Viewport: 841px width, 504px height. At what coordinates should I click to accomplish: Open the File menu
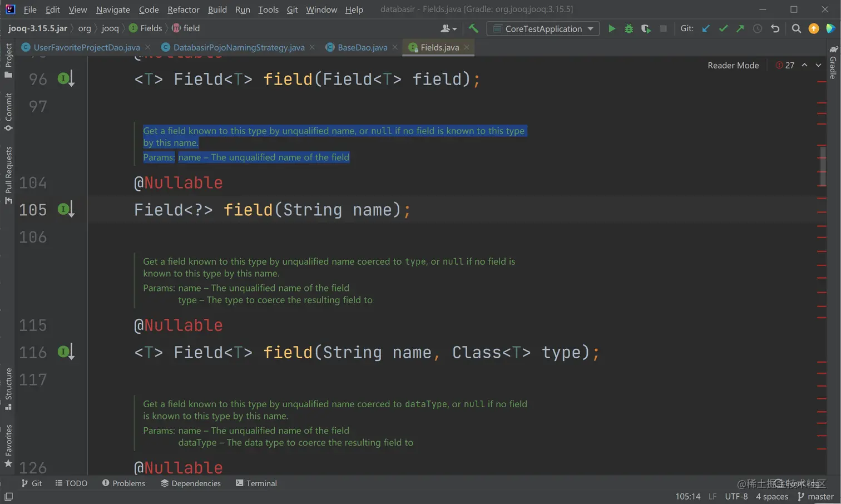coord(30,9)
